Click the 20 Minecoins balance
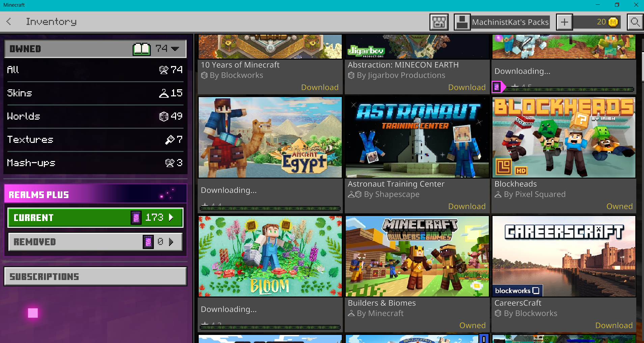The image size is (644, 343). (x=601, y=22)
